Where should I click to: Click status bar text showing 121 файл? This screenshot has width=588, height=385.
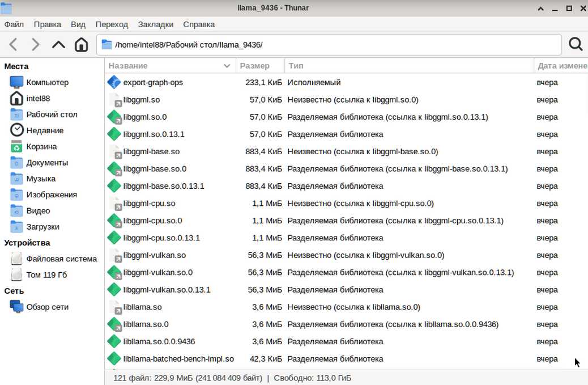188,378
